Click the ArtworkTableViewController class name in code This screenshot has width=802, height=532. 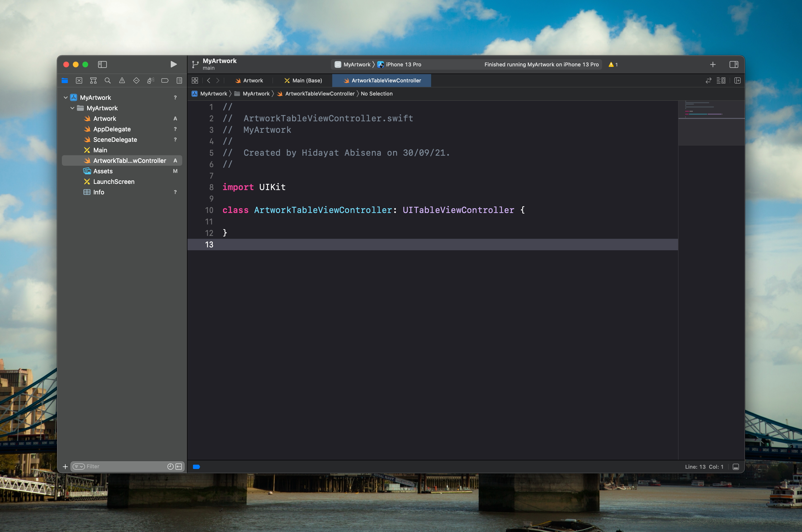(323, 210)
